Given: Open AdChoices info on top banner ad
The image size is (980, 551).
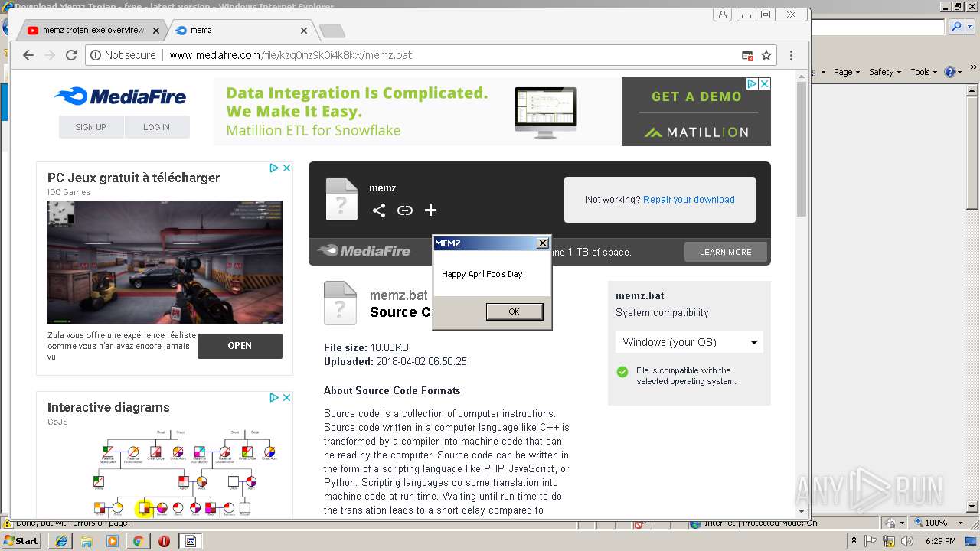Looking at the screenshot, I should click(752, 83).
